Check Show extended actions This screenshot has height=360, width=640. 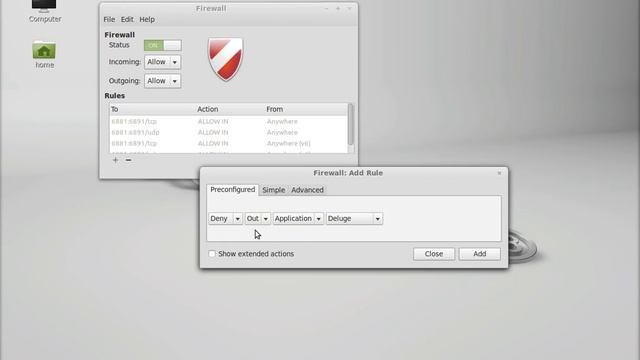[x=212, y=254]
